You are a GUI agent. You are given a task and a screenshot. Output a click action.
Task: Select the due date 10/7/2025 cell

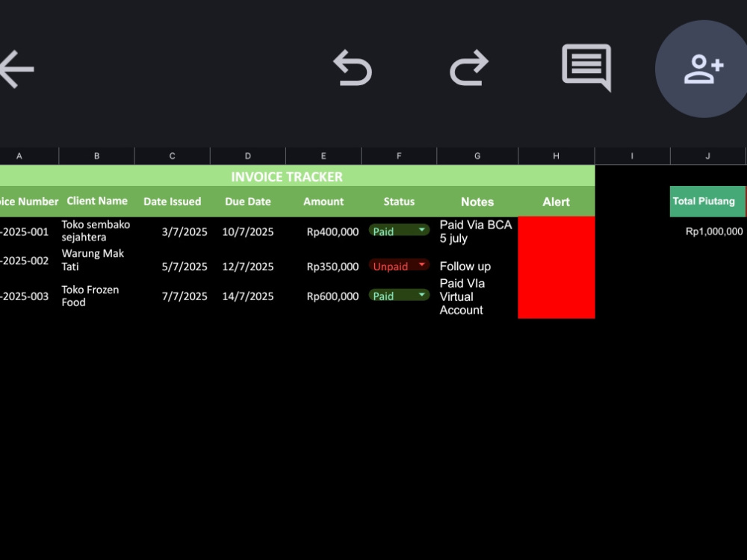pyautogui.click(x=248, y=231)
